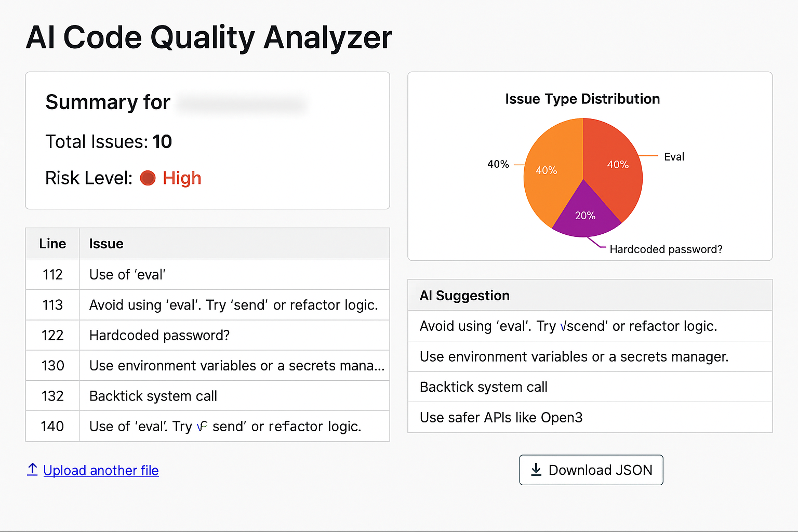Select the Issue column header
This screenshot has height=532, width=798.
coord(106,243)
